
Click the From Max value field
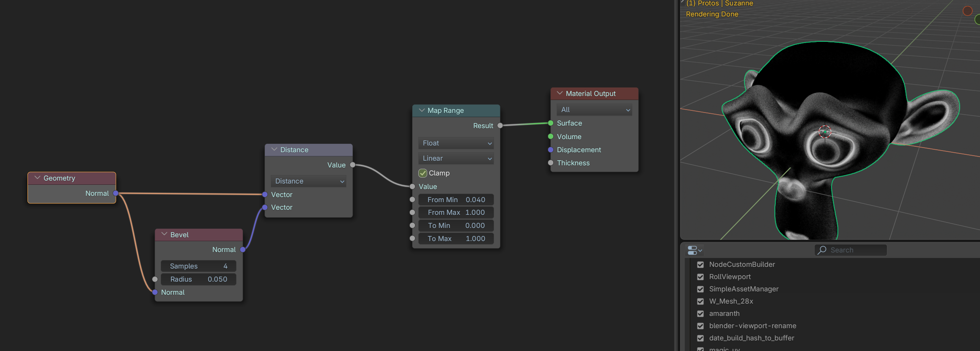pos(456,212)
